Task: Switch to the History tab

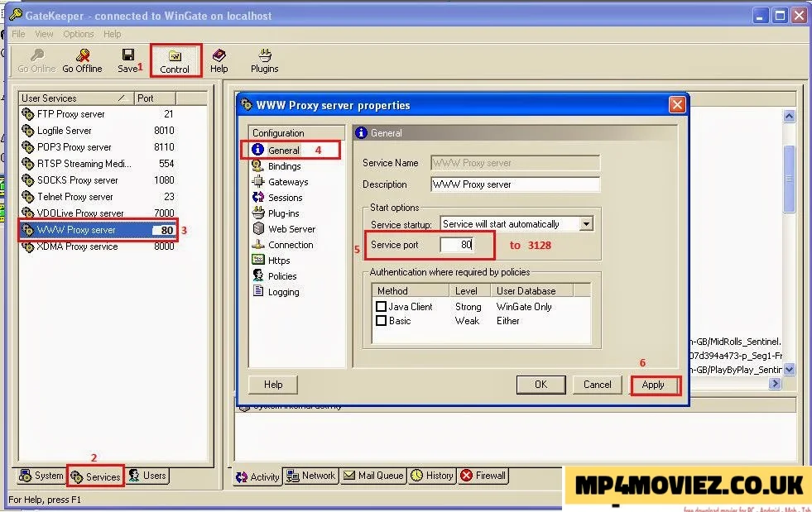Action: point(432,476)
